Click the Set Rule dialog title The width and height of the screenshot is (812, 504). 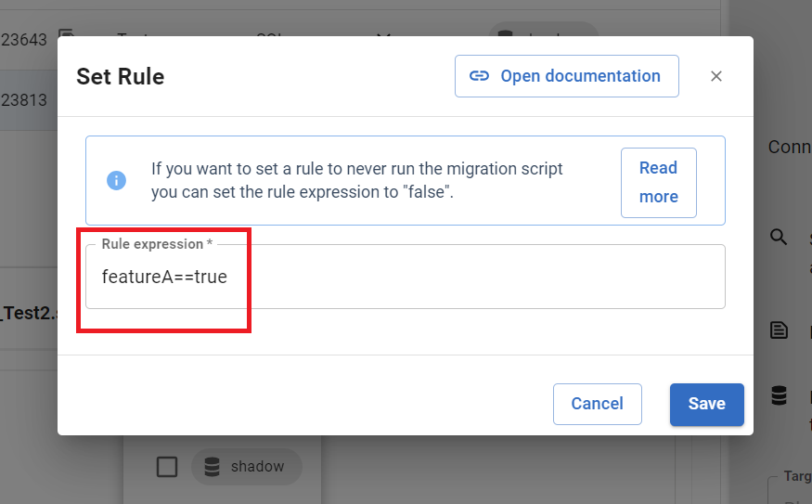pyautogui.click(x=120, y=76)
